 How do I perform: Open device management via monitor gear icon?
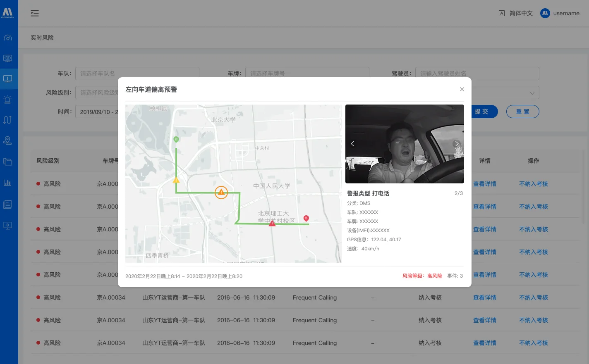click(8, 225)
